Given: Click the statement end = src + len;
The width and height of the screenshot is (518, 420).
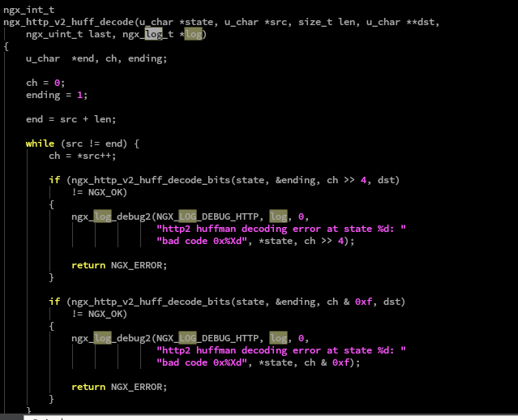Looking at the screenshot, I should click(71, 119).
